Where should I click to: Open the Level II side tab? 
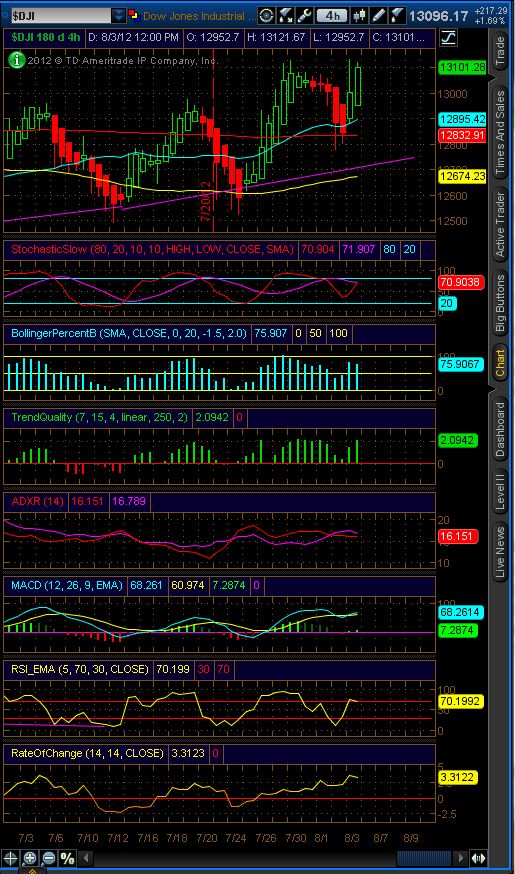[x=501, y=492]
